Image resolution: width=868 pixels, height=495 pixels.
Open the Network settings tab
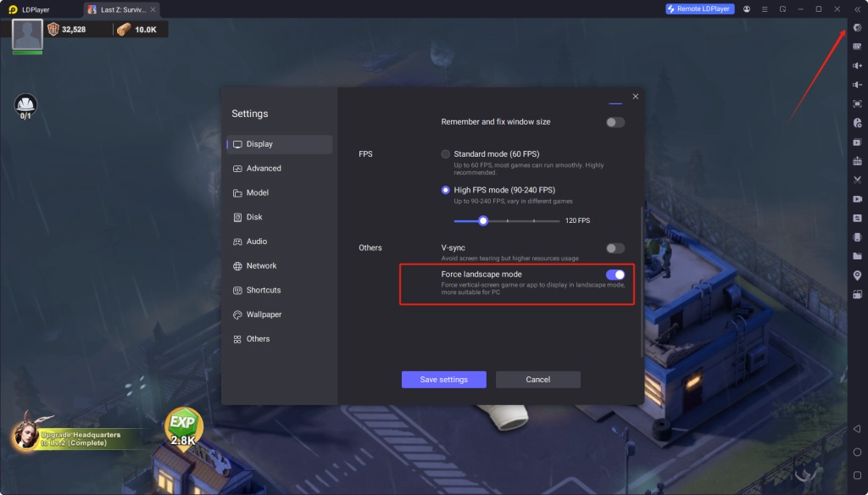point(261,266)
